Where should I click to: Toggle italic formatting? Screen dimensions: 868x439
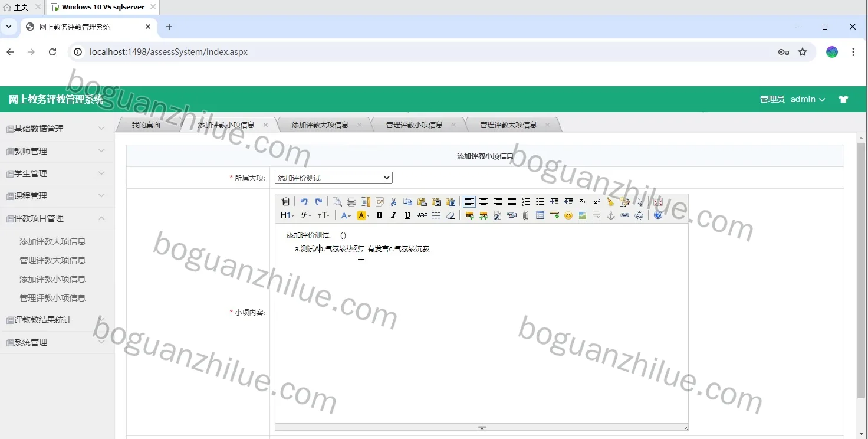394,215
